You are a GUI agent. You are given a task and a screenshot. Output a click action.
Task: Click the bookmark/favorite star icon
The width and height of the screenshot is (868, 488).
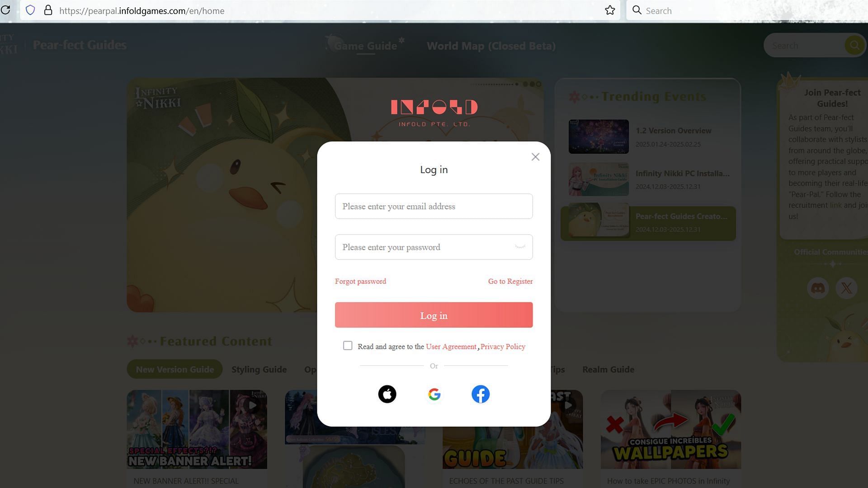pyautogui.click(x=609, y=10)
